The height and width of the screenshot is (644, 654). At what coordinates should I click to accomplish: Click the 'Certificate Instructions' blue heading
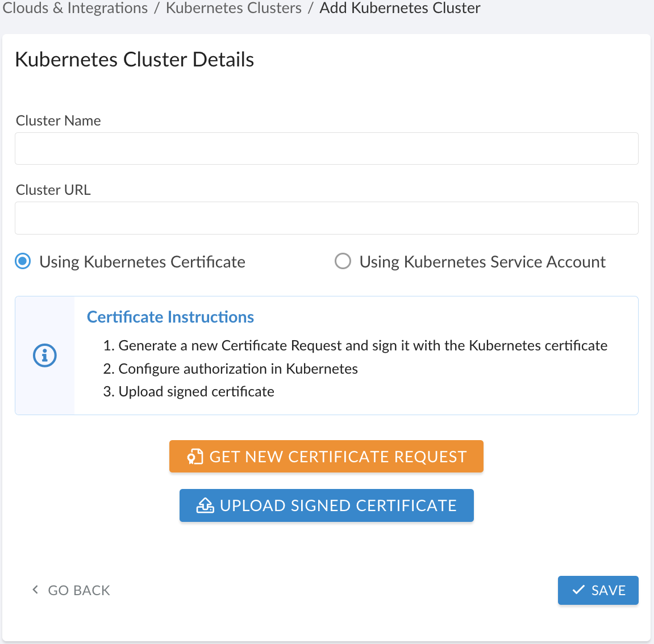click(x=170, y=317)
